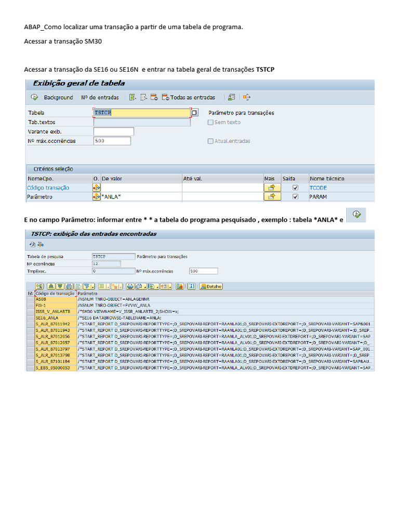Click the Todas as entradas button

pos(189,97)
